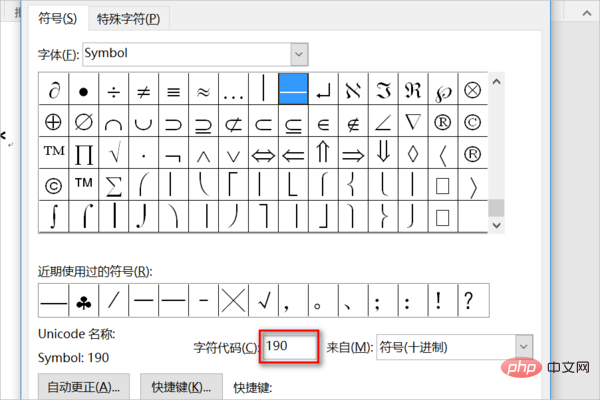This screenshot has height=400, width=600.
Task: Switch to the 特殊字符(P) tab
Action: [128, 18]
